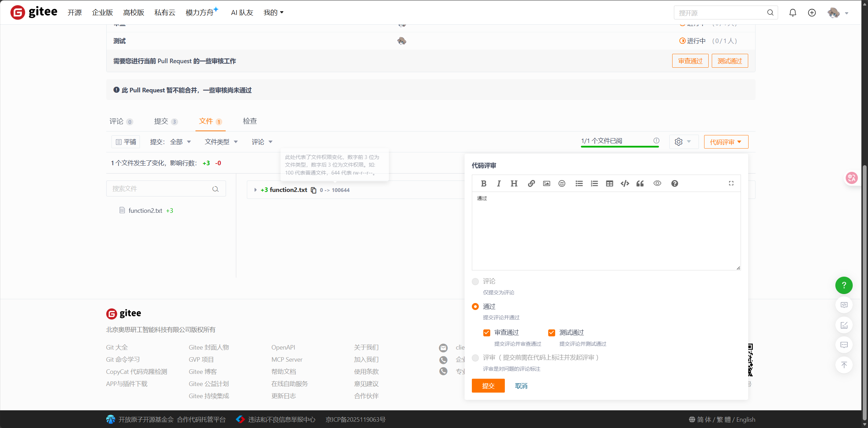Image resolution: width=868 pixels, height=428 pixels.
Task: Click the Bold formatting icon
Action: pos(483,184)
